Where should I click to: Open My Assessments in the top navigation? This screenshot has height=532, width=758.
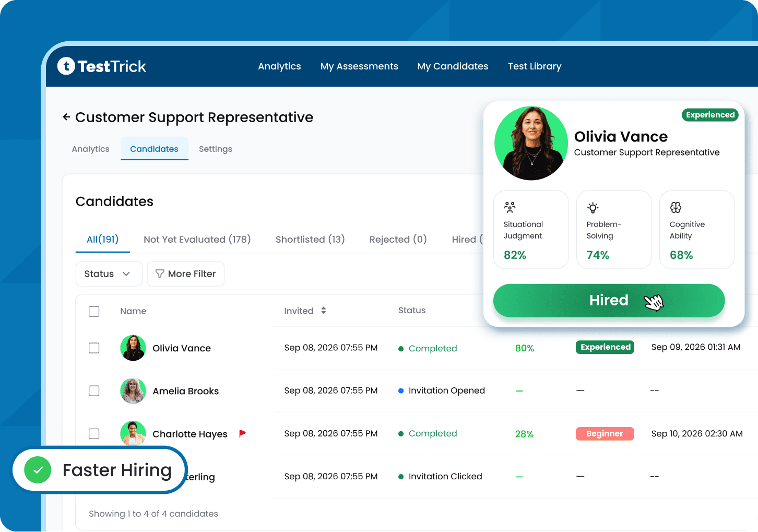359,66
